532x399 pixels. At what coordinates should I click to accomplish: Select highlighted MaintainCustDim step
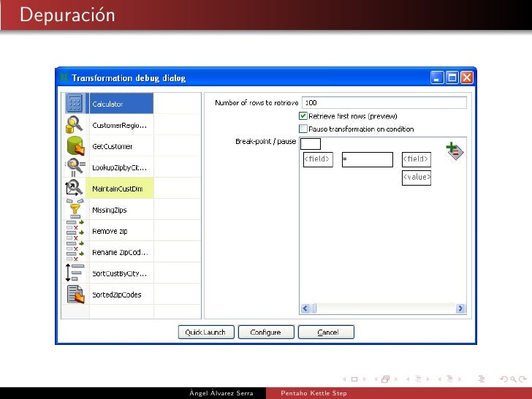[x=121, y=188]
